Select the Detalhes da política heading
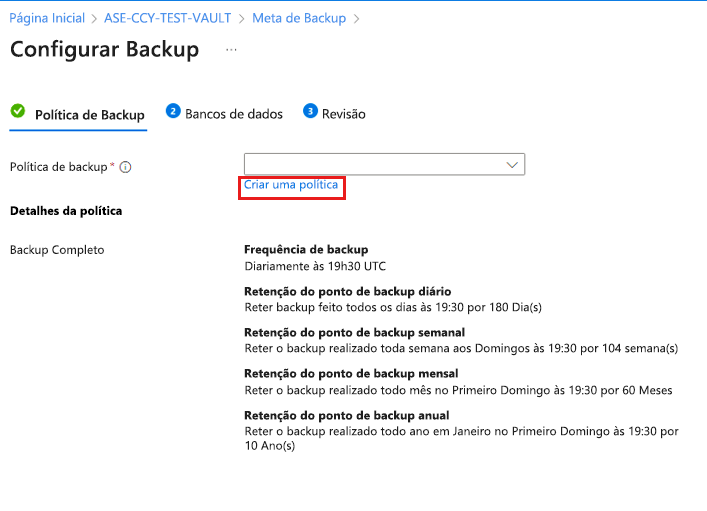Image resolution: width=707 pixels, height=511 pixels. 65,211
